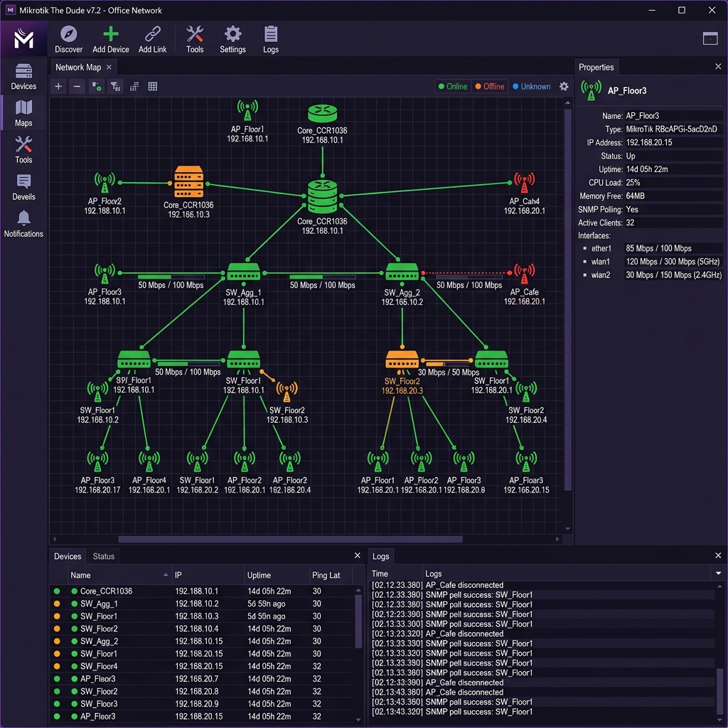
Task: Select the SW_Agg_2 switch node
Action: [x=402, y=272]
